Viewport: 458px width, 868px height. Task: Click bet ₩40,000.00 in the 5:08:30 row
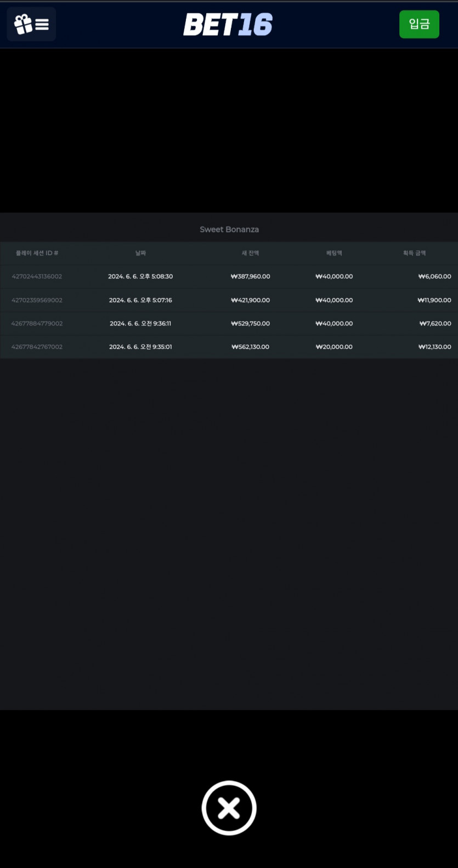pos(334,277)
